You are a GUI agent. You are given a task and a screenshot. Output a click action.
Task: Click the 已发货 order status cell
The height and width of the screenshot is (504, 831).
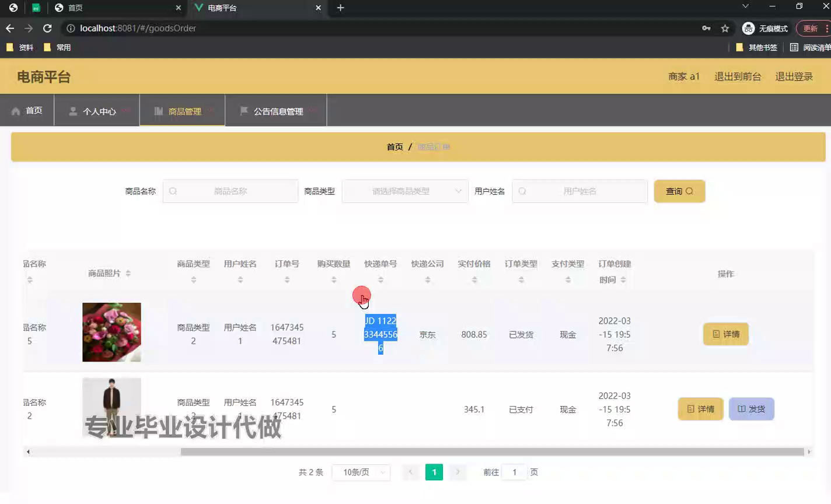click(521, 335)
